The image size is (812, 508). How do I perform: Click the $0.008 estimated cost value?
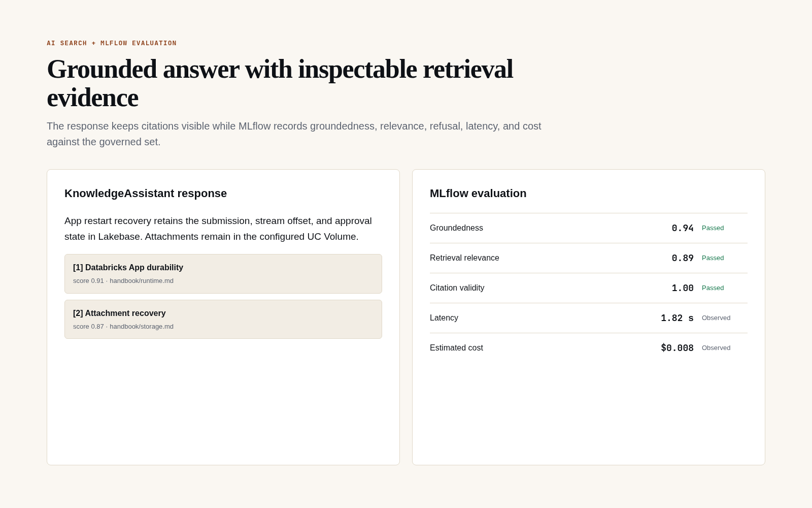coord(677,348)
